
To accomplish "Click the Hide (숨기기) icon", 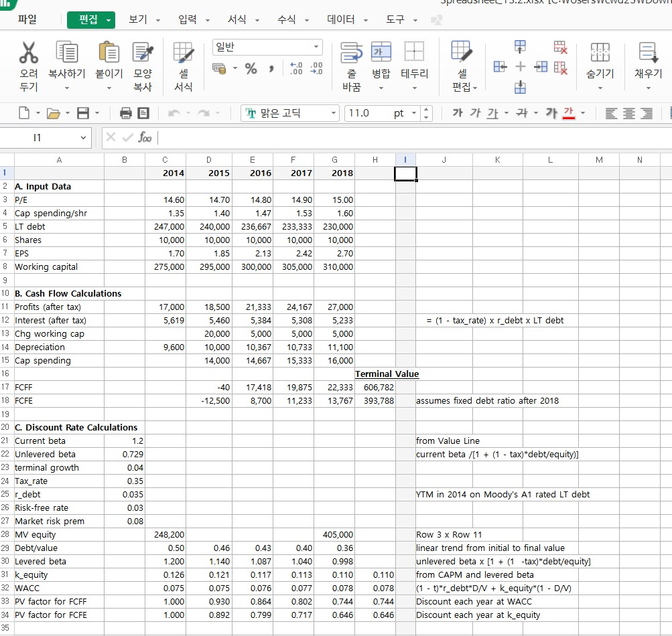I will click(x=600, y=53).
